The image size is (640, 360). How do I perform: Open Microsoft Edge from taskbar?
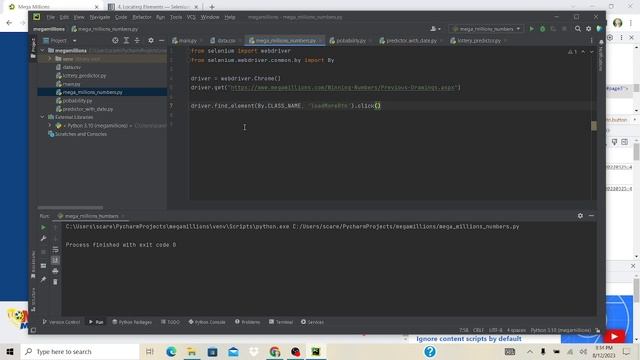pos(171,351)
